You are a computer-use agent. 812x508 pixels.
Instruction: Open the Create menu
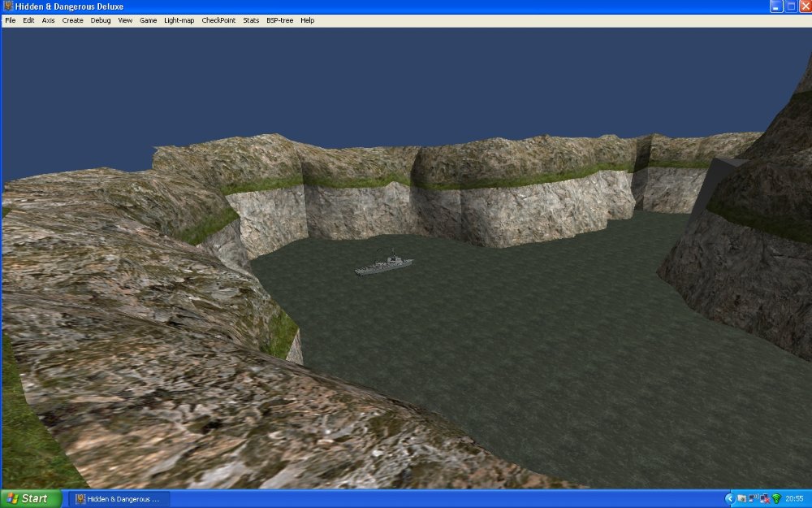pos(72,20)
